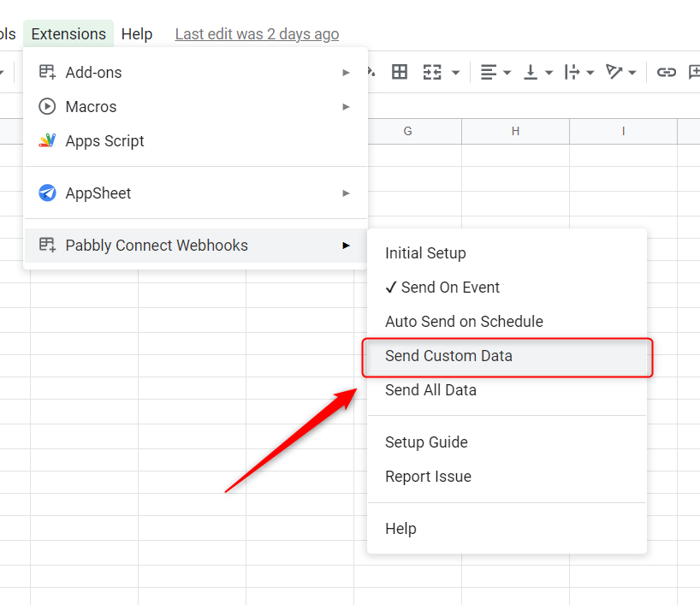This screenshot has height=605, width=700.
Task: Open the Extensions menu
Action: pos(68,34)
